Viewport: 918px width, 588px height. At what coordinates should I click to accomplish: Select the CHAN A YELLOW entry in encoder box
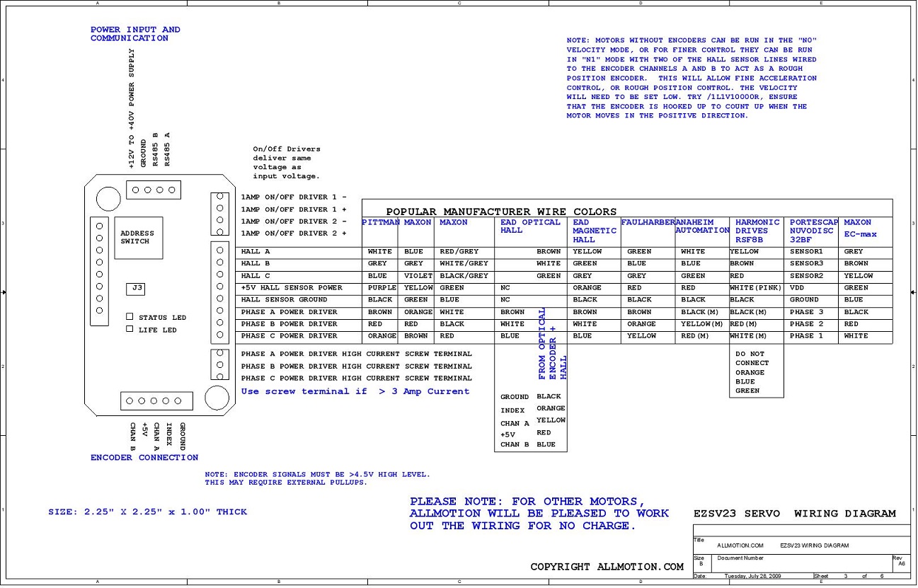(x=532, y=422)
